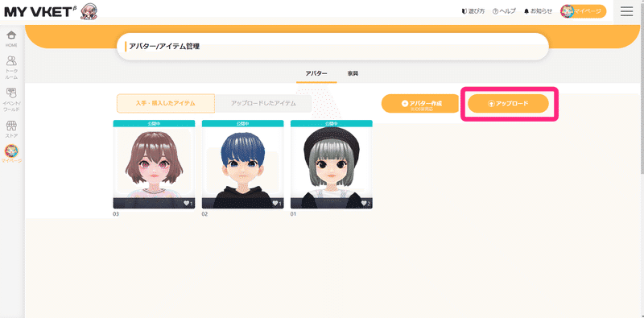644x318 pixels.
Task: Open 遊び方 guide link
Action: click(x=473, y=11)
